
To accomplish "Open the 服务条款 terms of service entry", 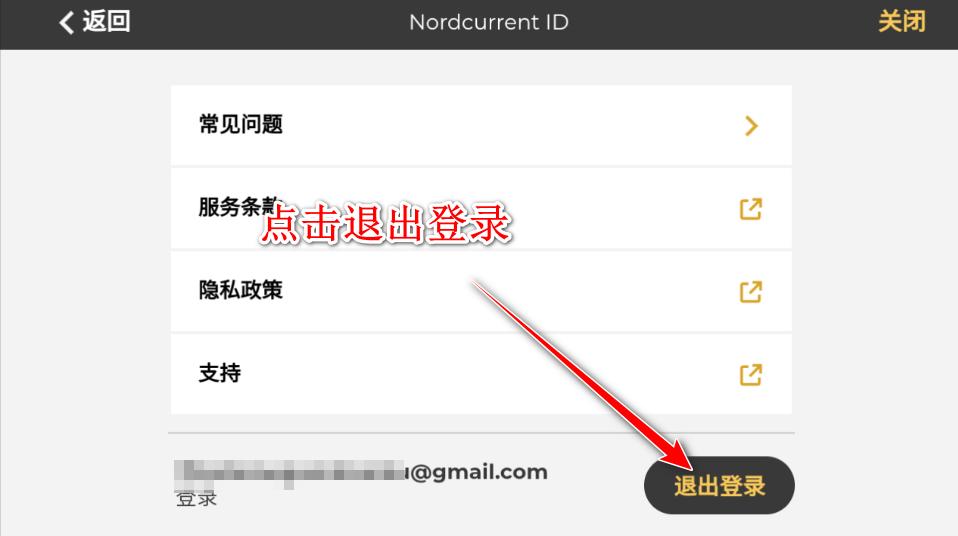I will pyautogui.click(x=481, y=208).
